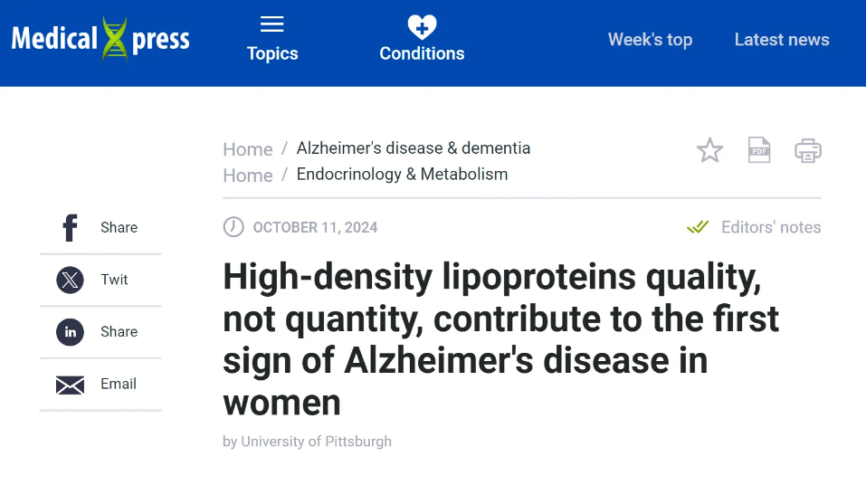Image resolution: width=866 pixels, height=504 pixels.
Task: Open the Conditions heart icon
Action: tap(422, 27)
